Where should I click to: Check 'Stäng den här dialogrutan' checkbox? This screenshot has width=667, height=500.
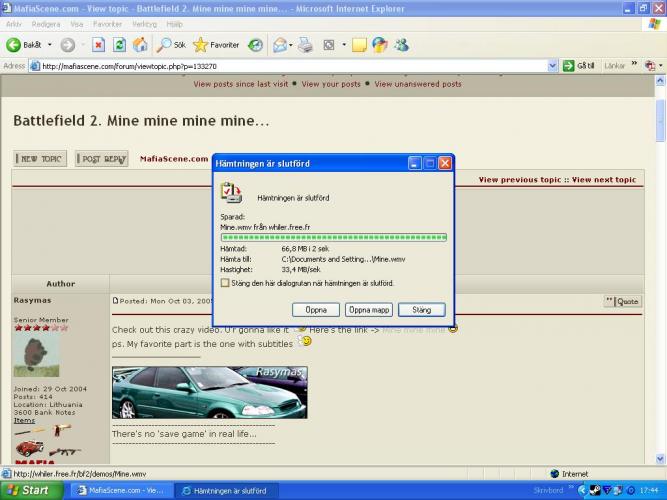pyautogui.click(x=224, y=283)
